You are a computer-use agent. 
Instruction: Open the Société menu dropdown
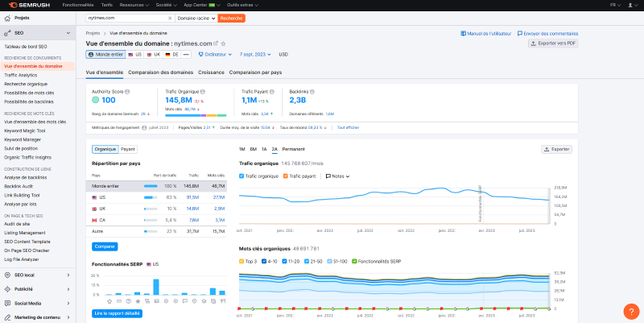[x=167, y=6]
